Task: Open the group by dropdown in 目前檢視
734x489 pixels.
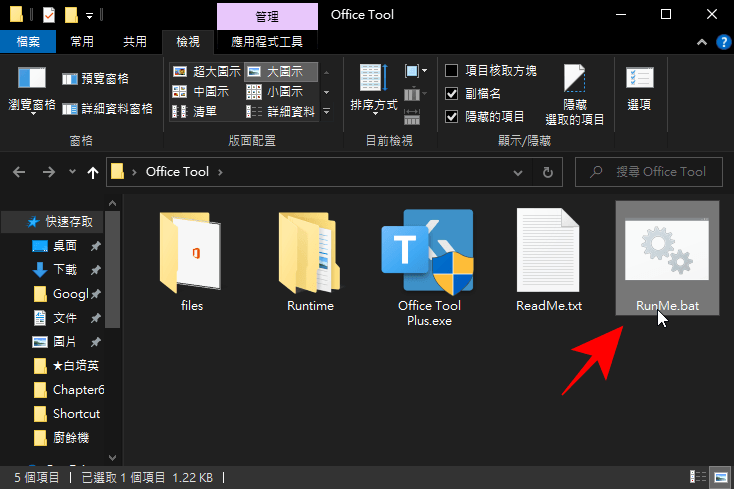Action: coord(416,71)
